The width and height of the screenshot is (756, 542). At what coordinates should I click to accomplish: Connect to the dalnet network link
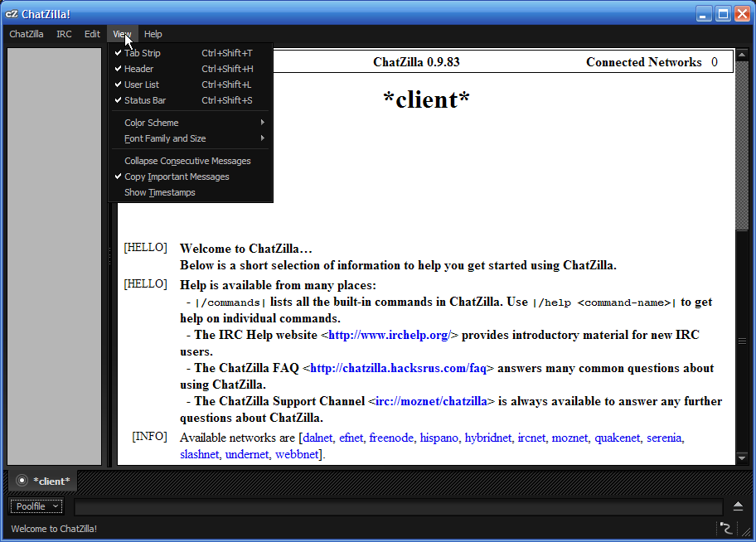pyautogui.click(x=317, y=438)
